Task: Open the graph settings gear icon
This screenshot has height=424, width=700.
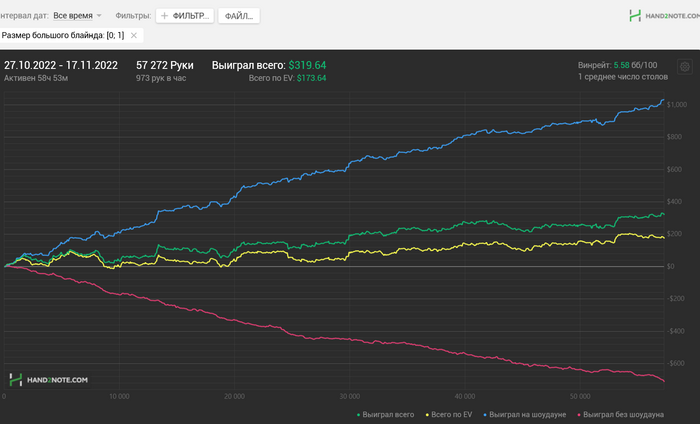Action: point(685,67)
